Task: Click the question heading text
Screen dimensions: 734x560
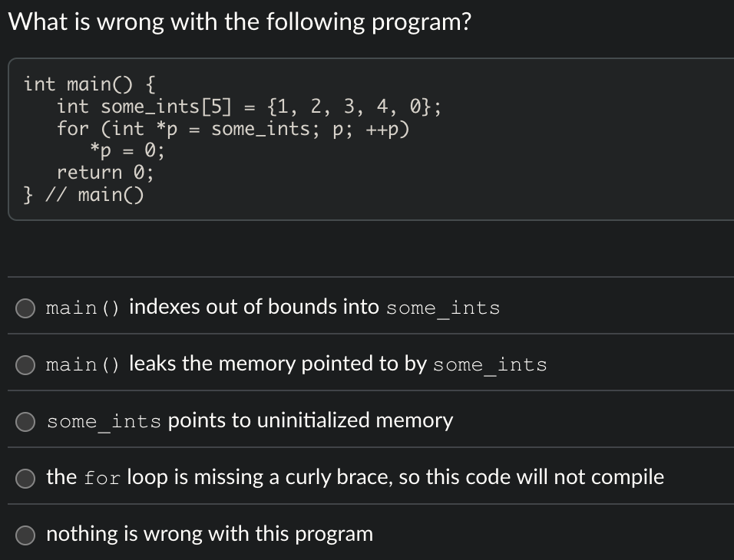Action: (x=240, y=21)
